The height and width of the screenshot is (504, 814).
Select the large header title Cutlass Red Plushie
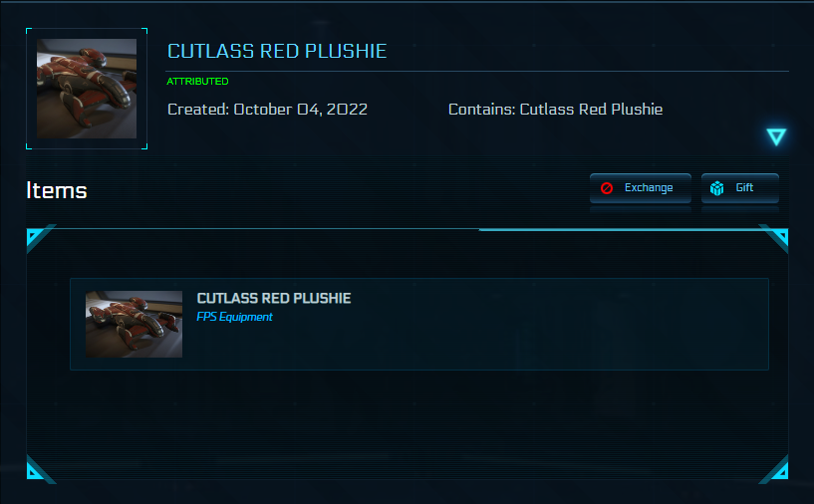[x=277, y=51]
